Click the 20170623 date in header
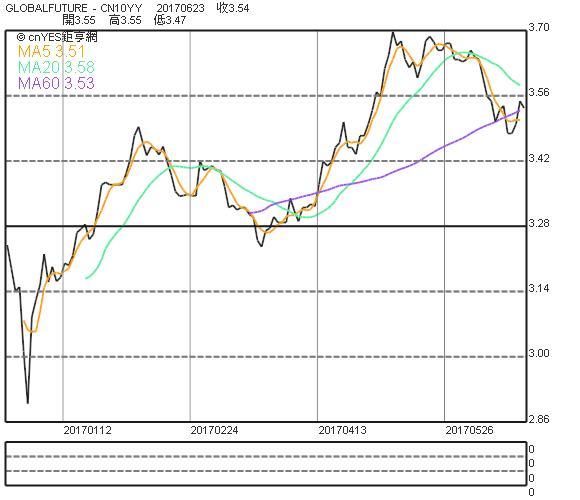Viewport: 580px width, 500px height. [x=180, y=8]
